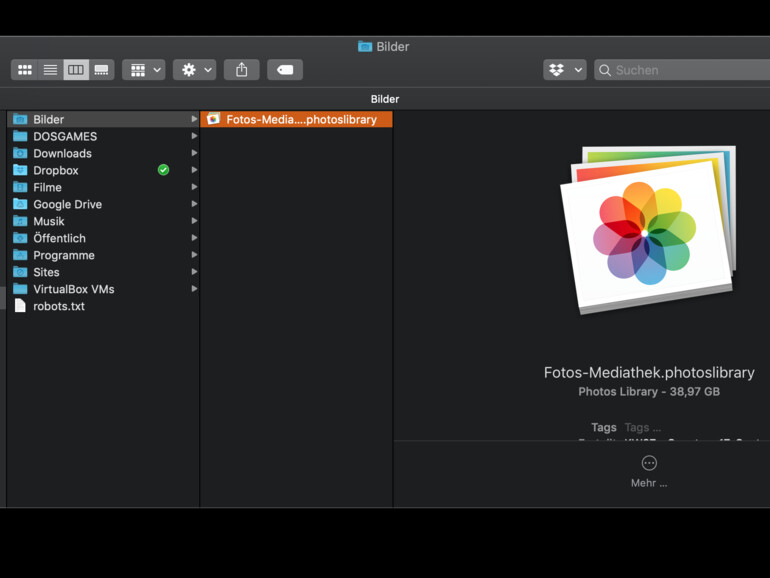The width and height of the screenshot is (770, 578).
Task: Expand the Google Drive folder arrow
Action: tap(194, 204)
